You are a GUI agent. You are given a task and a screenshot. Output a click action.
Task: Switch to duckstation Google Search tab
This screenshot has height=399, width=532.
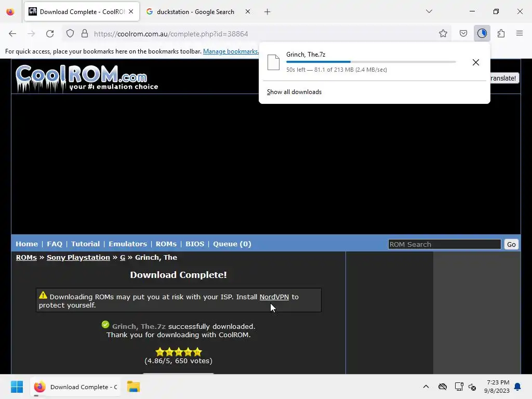[x=195, y=12]
